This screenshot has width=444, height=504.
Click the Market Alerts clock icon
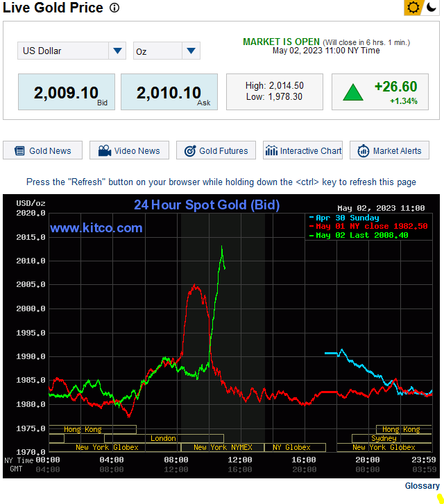[x=364, y=150]
